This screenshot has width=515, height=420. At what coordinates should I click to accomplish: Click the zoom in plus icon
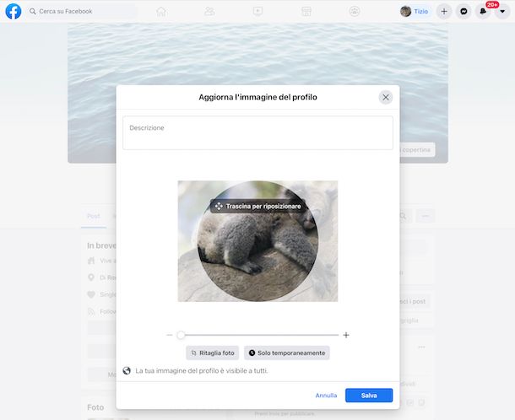346,335
